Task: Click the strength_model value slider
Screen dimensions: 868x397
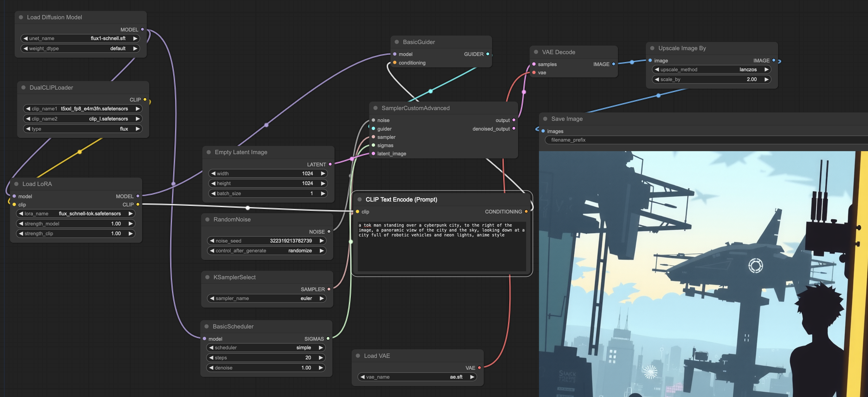Action: tap(76, 224)
